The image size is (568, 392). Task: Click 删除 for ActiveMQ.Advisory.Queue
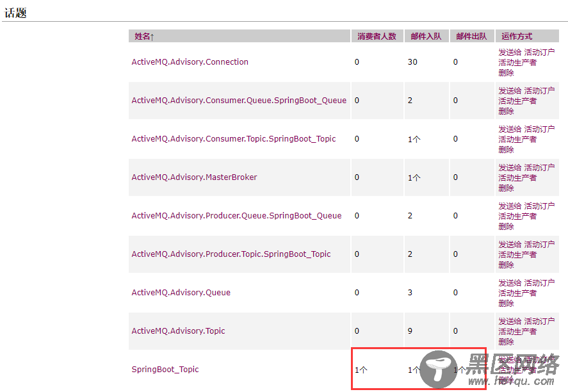506,303
